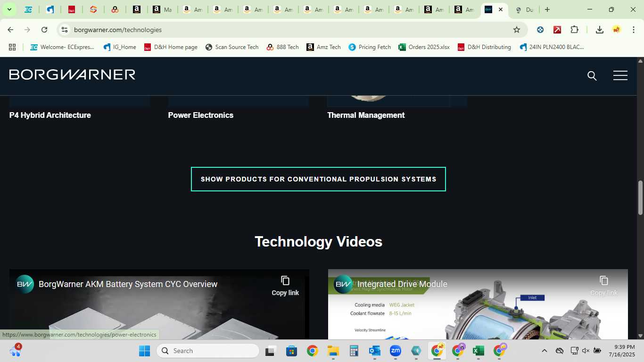Click the blue circular extension icon
The height and width of the screenshot is (362, 644).
(x=540, y=30)
